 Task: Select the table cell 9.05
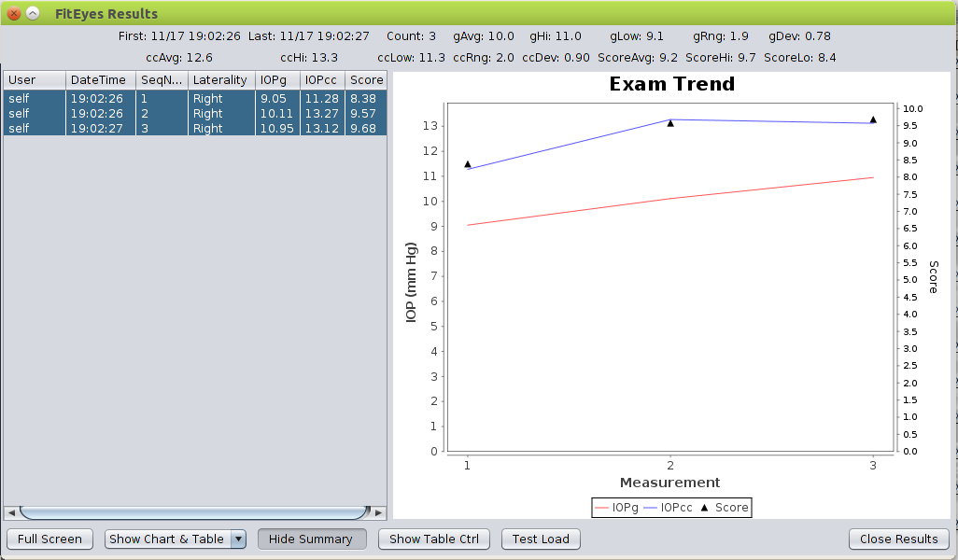[x=277, y=98]
